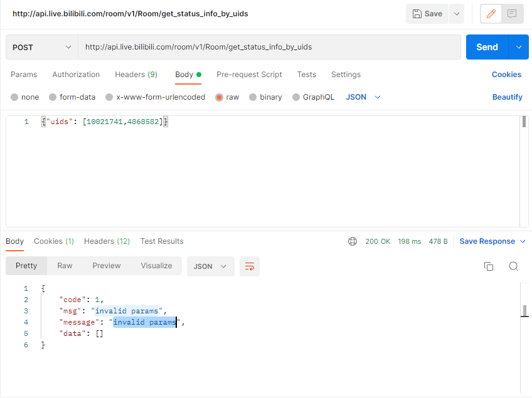Image resolution: width=532 pixels, height=398 pixels.
Task: Toggle line wrapping in response viewer
Action: [250, 266]
